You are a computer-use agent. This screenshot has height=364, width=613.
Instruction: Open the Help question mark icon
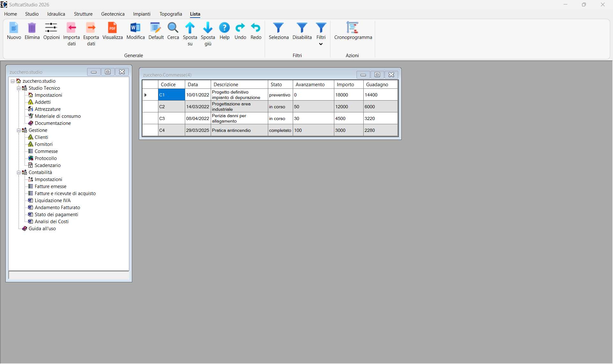coord(224,28)
